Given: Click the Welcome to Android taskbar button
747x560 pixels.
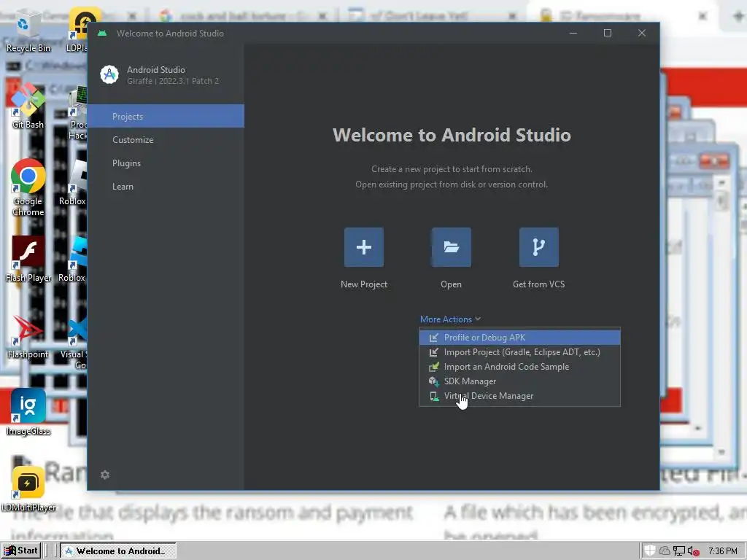Looking at the screenshot, I should [x=117, y=551].
